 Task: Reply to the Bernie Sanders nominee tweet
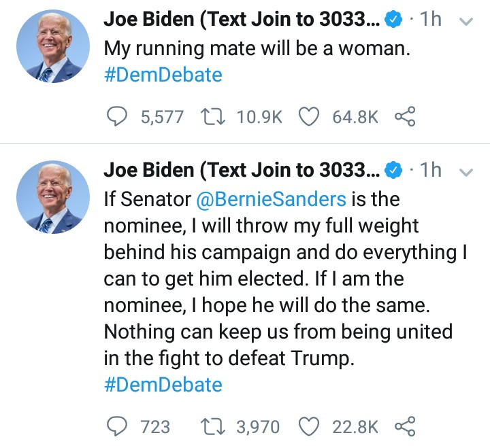point(117,426)
